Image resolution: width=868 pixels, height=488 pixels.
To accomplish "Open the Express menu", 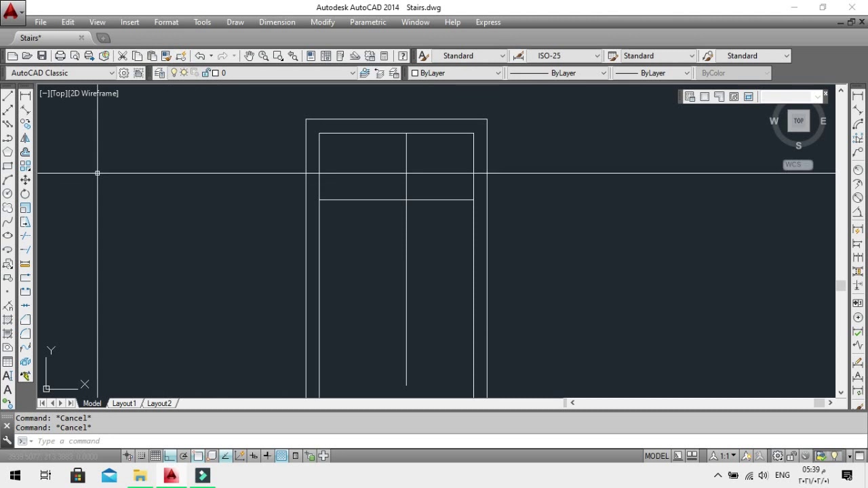I will (488, 22).
